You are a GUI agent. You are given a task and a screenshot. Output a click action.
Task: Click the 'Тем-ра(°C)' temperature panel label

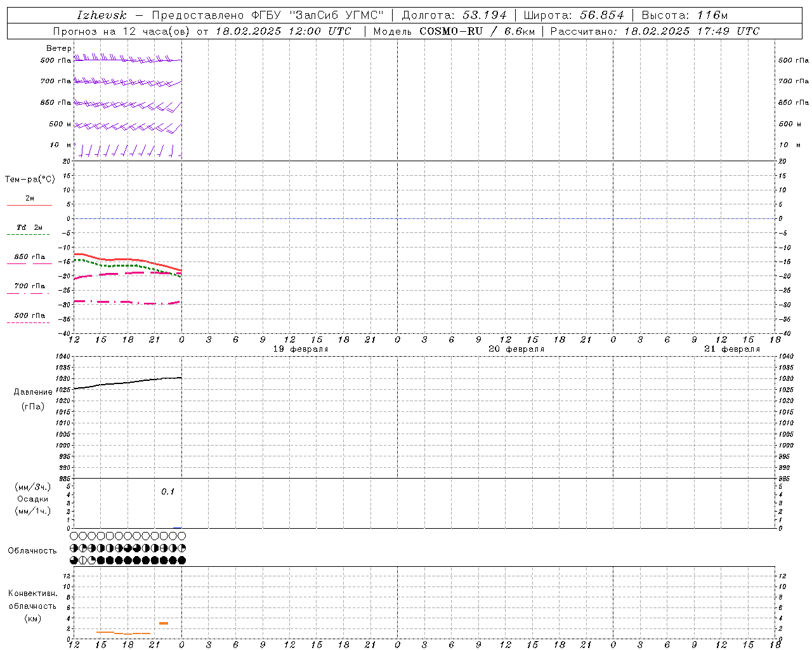pos(30,180)
